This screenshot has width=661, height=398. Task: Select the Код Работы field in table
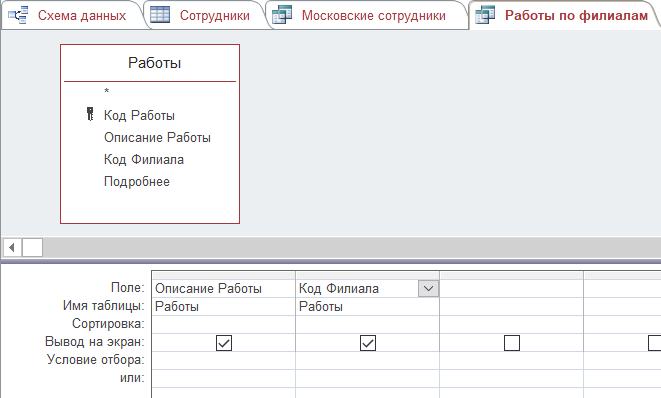point(139,115)
